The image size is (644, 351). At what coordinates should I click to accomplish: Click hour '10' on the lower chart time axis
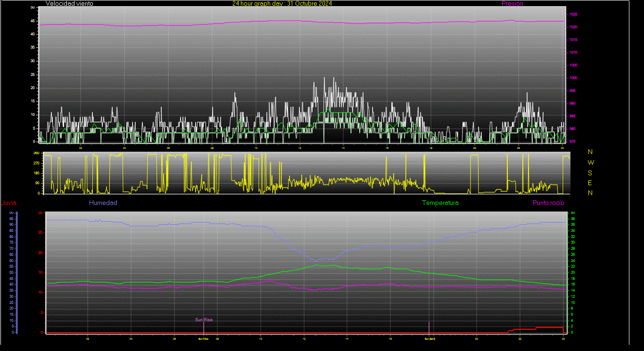pyautogui.click(x=261, y=338)
